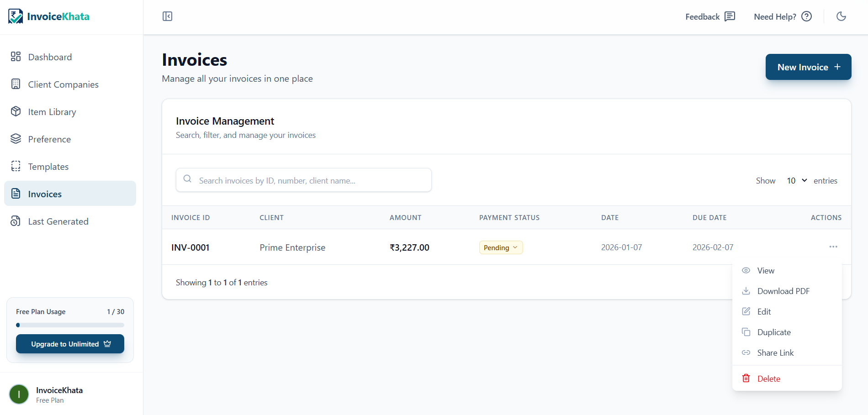Image resolution: width=868 pixels, height=415 pixels.
Task: Collapse the sidebar using the panel icon
Action: (167, 16)
